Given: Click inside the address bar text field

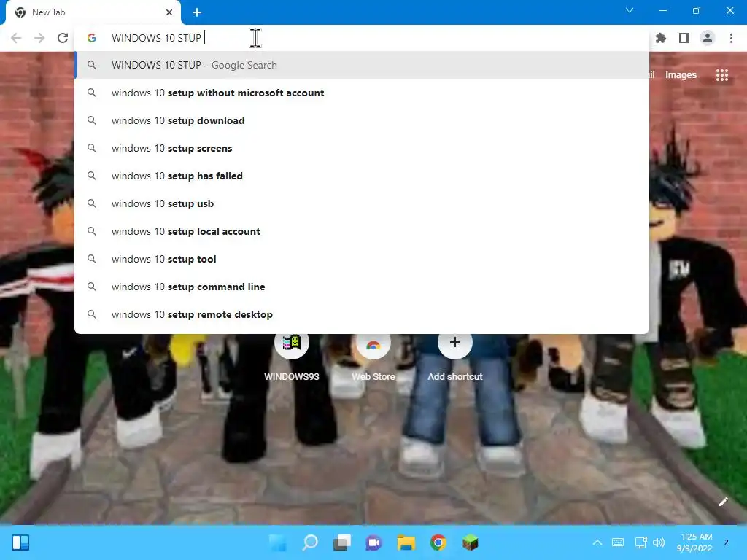Looking at the screenshot, I should click(362, 38).
